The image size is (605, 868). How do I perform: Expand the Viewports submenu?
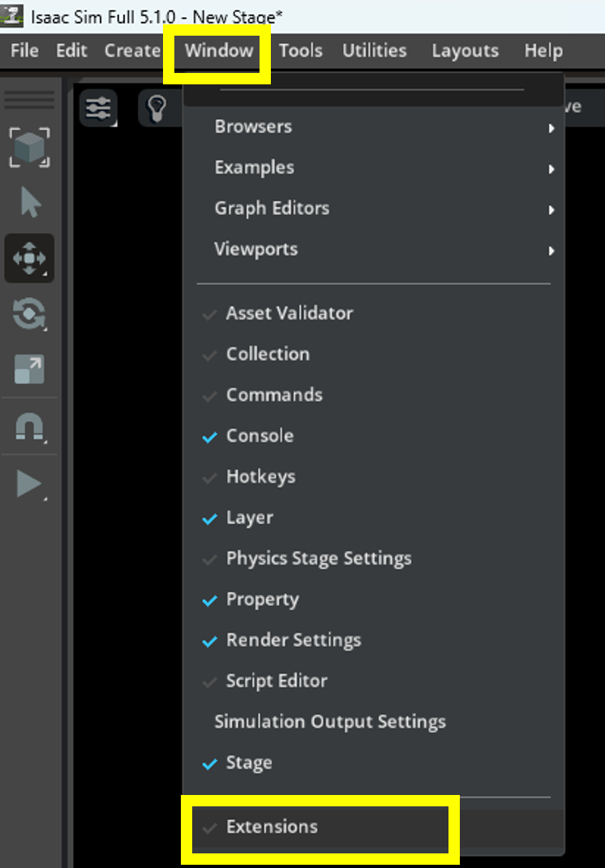pyautogui.click(x=374, y=250)
